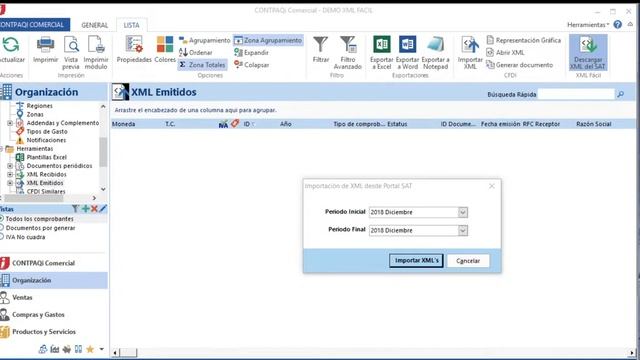Open the Colores palette icon

point(164,45)
